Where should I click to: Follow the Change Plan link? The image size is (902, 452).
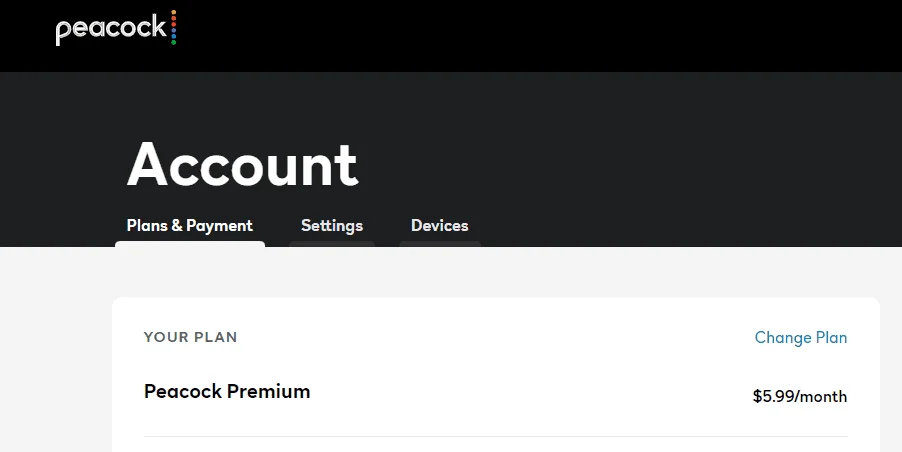pyautogui.click(x=801, y=338)
